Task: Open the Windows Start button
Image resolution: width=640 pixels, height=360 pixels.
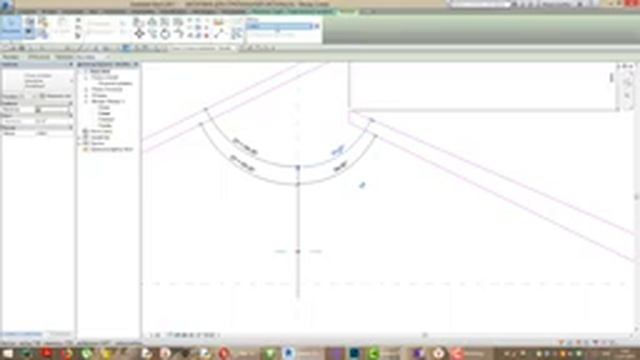Action: [8, 353]
